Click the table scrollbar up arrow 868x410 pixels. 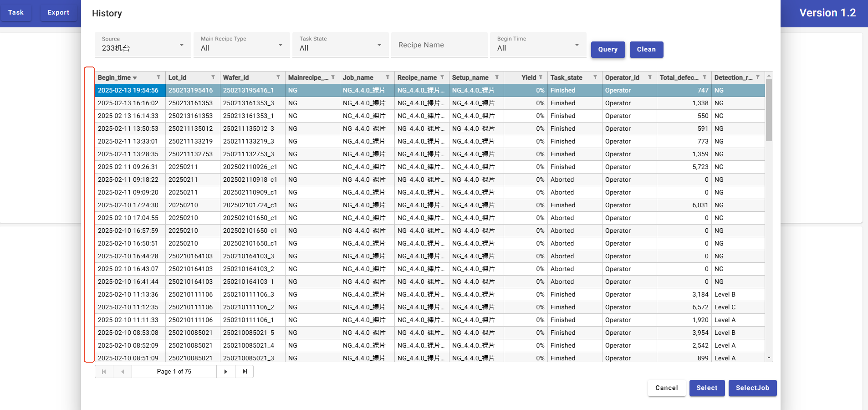[769, 76]
